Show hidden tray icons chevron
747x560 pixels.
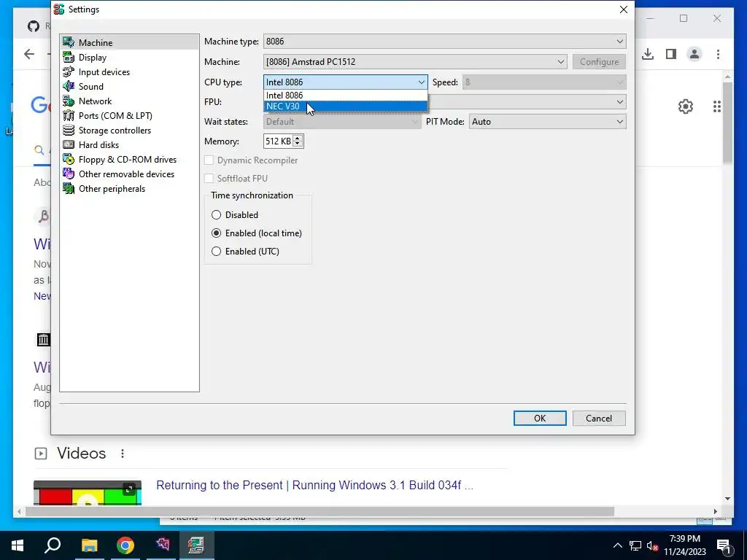pyautogui.click(x=617, y=545)
